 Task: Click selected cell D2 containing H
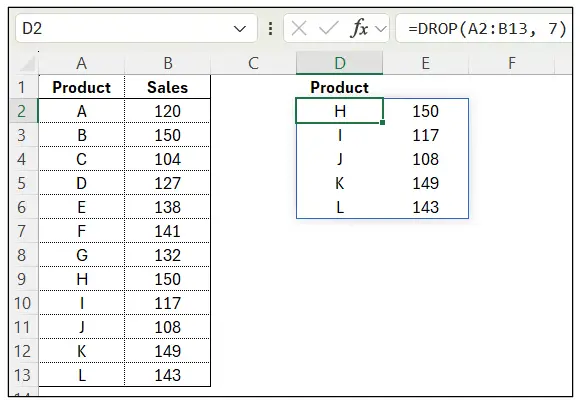pyautogui.click(x=340, y=111)
